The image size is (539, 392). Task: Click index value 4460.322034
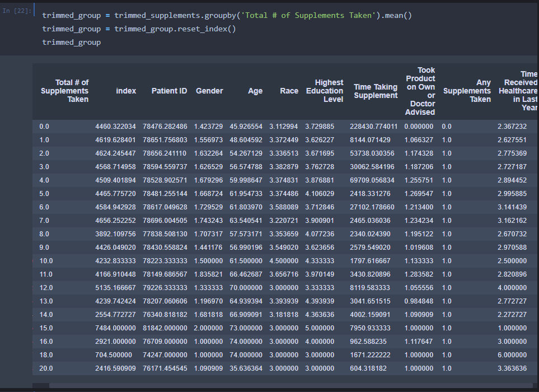pyautogui.click(x=115, y=127)
